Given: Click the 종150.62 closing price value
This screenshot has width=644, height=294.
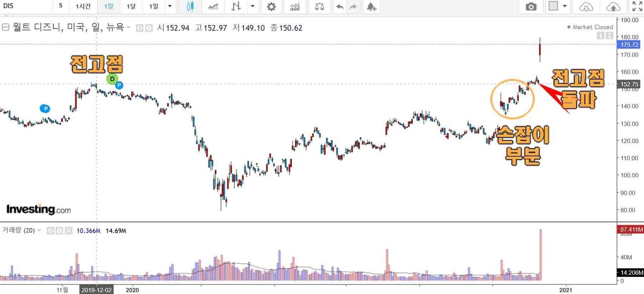Looking at the screenshot, I should point(286,28).
